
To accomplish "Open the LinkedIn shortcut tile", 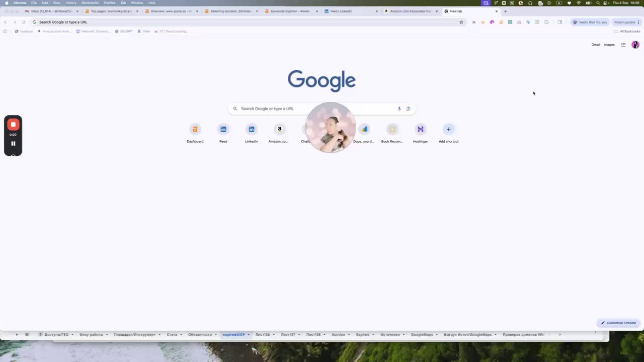I will click(252, 134).
